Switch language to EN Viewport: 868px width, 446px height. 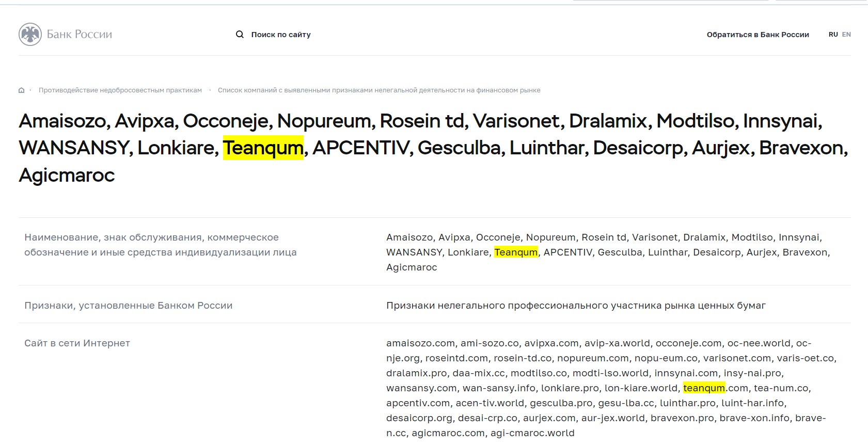(846, 35)
